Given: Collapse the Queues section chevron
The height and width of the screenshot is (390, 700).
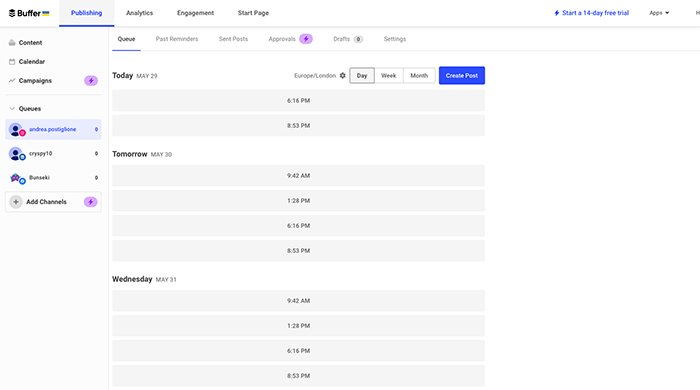Looking at the screenshot, I should coord(12,108).
